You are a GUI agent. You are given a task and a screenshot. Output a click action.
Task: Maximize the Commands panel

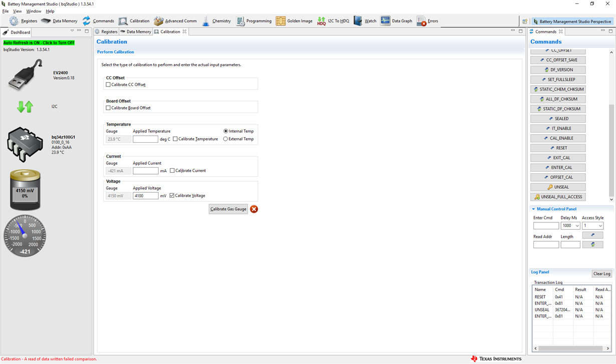pos(610,31)
